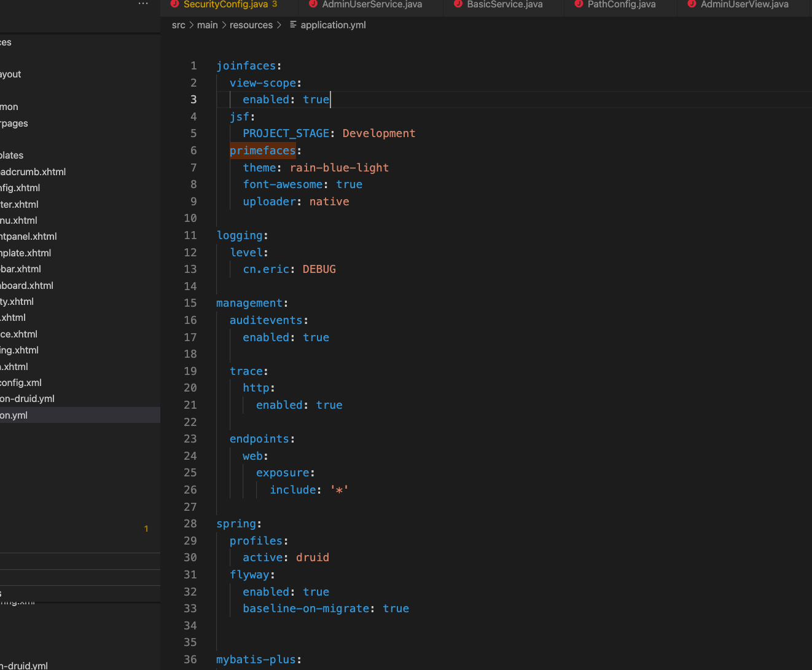
Task: Click the 'mybatis-plus' key on line 36
Action: (x=256, y=660)
